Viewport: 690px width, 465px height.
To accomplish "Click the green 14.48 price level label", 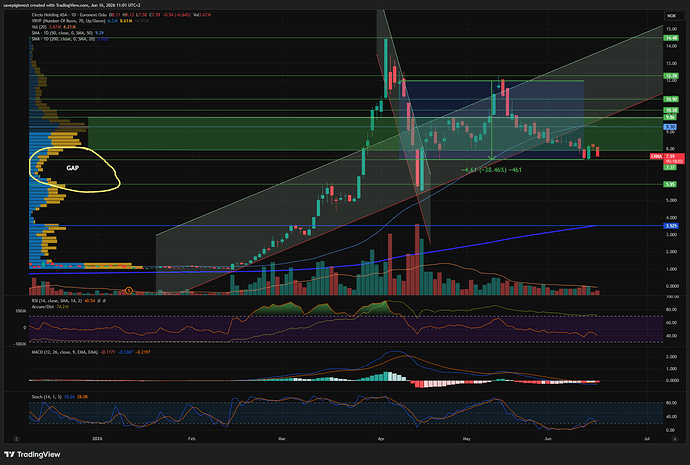I will pyautogui.click(x=671, y=38).
